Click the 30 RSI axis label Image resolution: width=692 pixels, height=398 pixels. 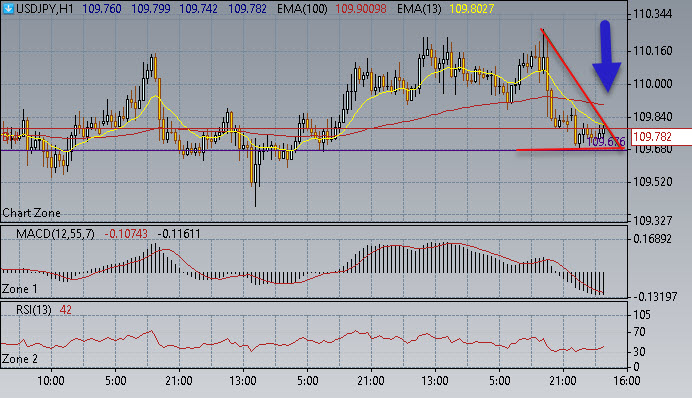[x=639, y=352]
